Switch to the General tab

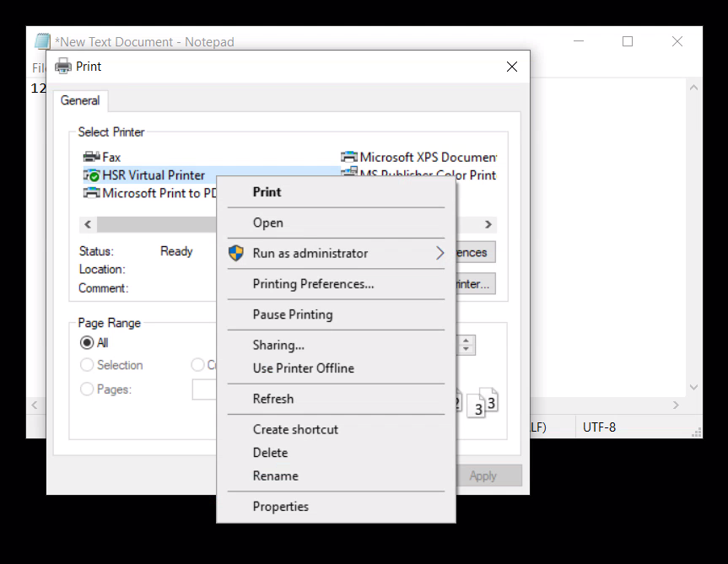coord(80,100)
